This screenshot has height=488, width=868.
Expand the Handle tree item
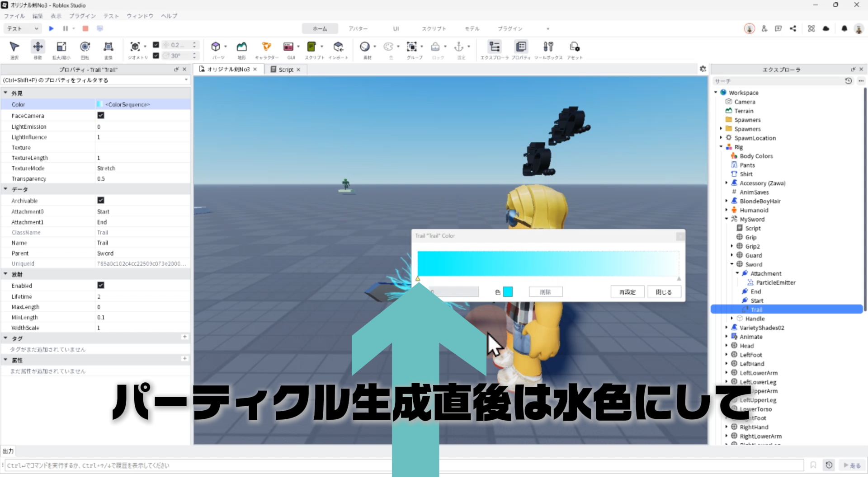[732, 319]
